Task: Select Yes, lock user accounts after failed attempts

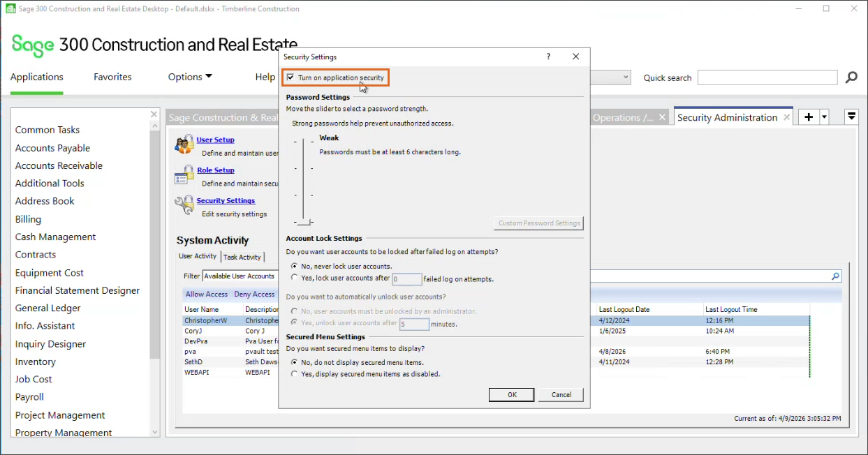Action: pyautogui.click(x=294, y=278)
